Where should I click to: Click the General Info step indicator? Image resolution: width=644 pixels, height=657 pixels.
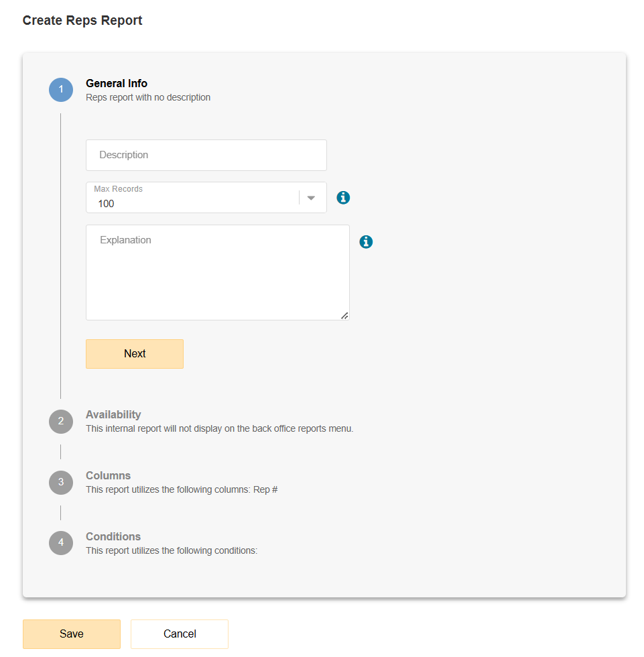click(116, 83)
